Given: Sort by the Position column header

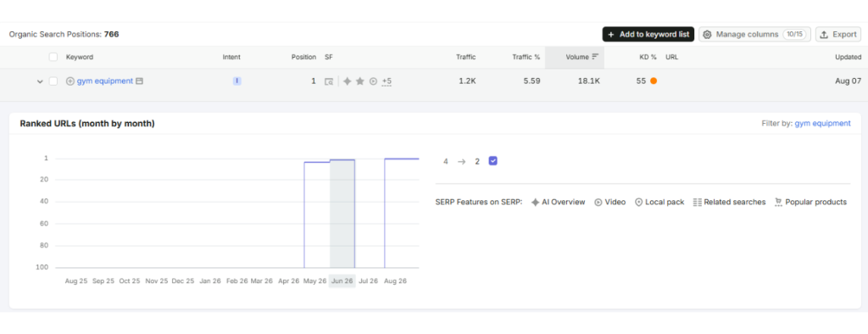Looking at the screenshot, I should pyautogui.click(x=304, y=57).
